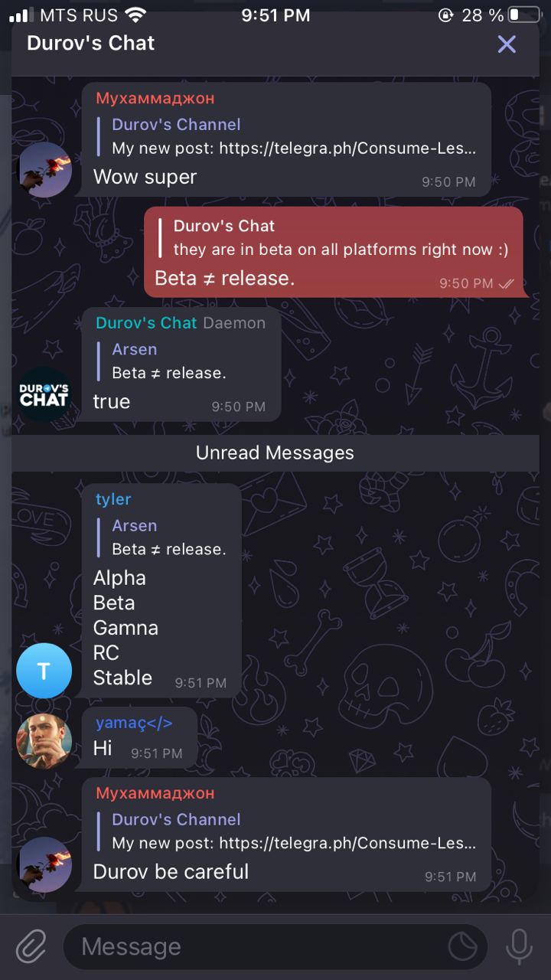Tap the Durov's Chat Daemon sender name
Screen dimensions: 551x980
[x=181, y=322]
